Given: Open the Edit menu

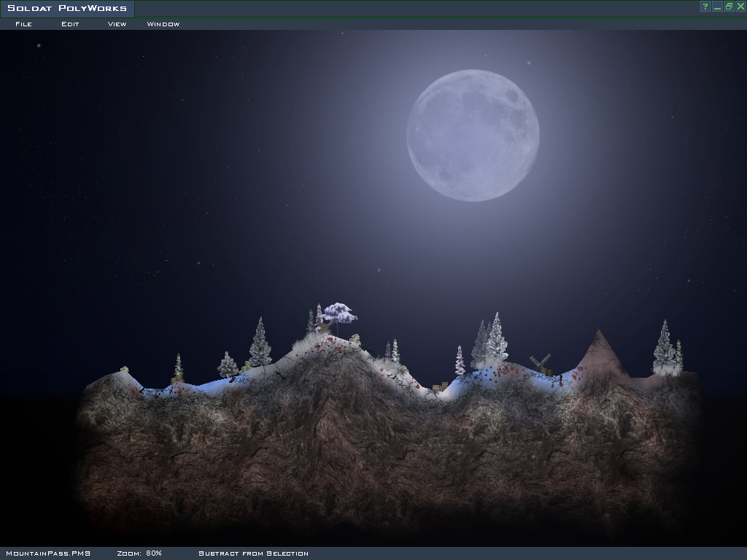Looking at the screenshot, I should tap(70, 24).
